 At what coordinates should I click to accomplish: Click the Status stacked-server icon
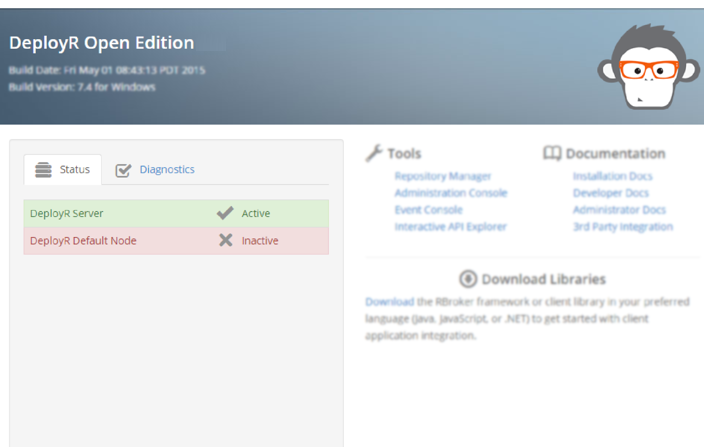(x=44, y=170)
